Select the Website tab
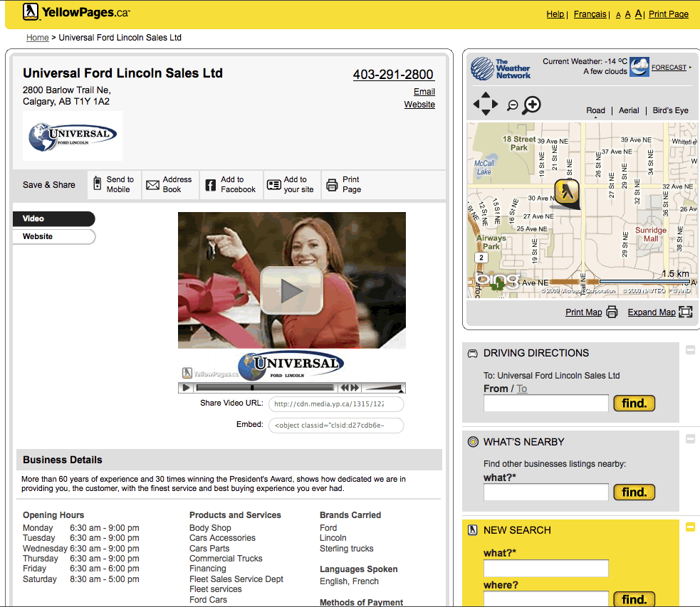This screenshot has width=700, height=607. tap(53, 236)
